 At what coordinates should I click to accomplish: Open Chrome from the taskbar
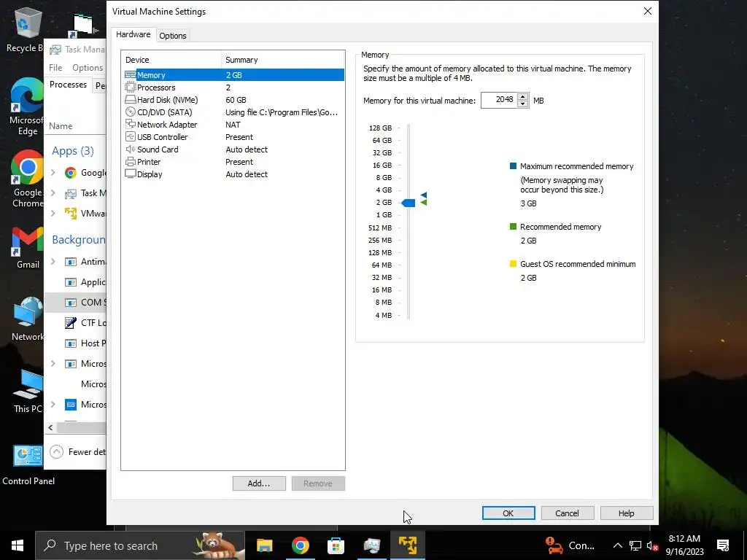(300, 545)
